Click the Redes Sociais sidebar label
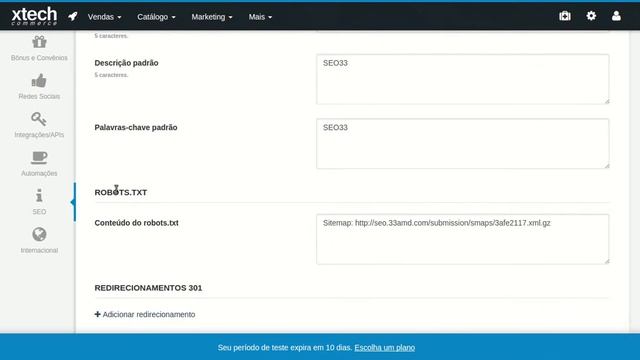 (x=39, y=96)
